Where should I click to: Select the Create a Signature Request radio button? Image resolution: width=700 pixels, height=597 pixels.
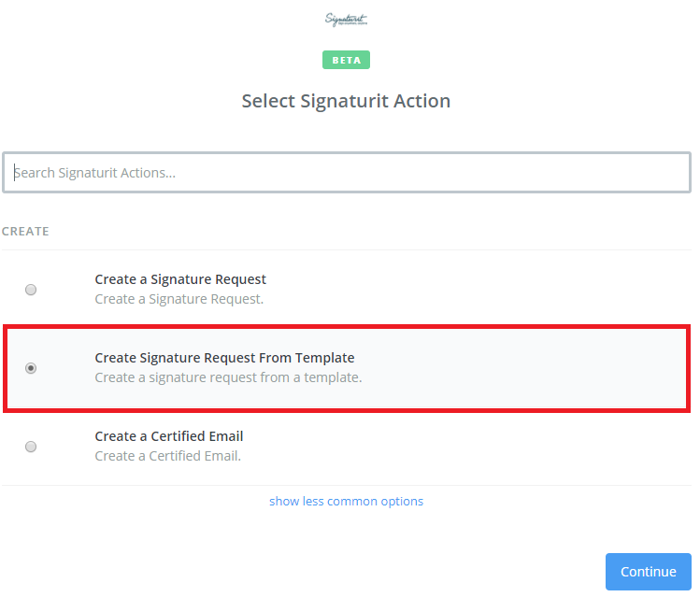(x=31, y=290)
